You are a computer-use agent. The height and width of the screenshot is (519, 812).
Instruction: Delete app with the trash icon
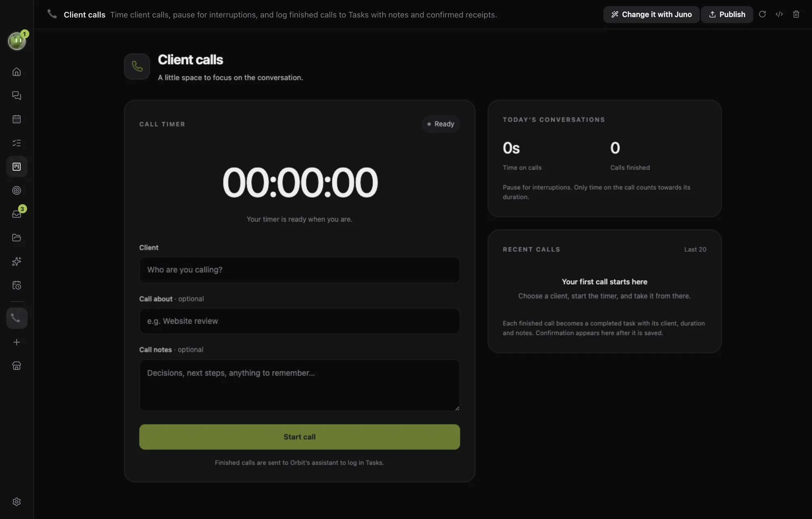[796, 14]
